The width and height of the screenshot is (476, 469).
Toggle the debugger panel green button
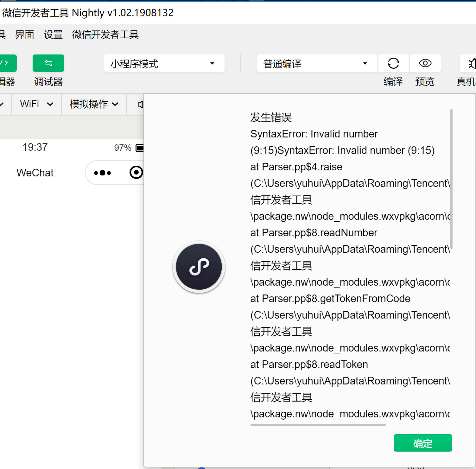pos(48,63)
